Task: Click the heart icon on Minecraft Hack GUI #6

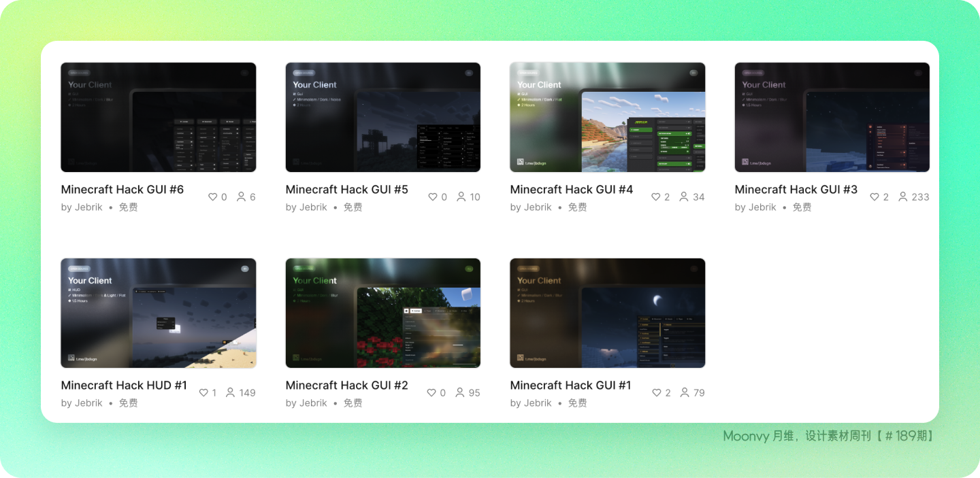Action: (x=212, y=197)
